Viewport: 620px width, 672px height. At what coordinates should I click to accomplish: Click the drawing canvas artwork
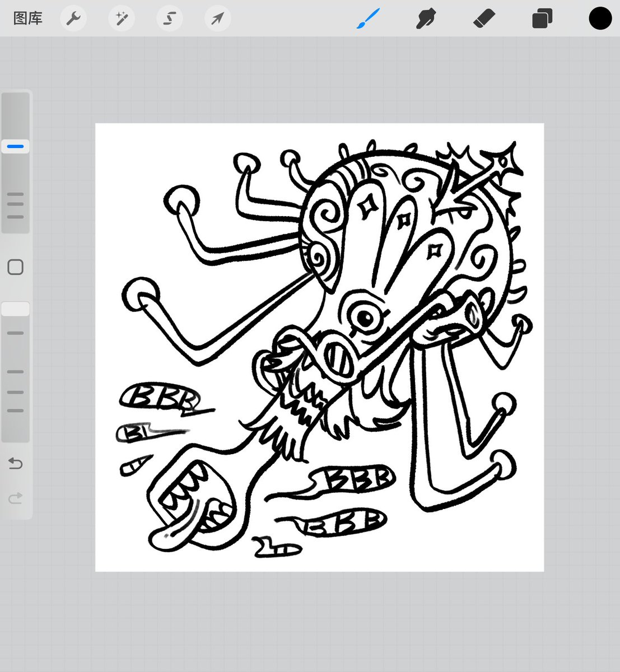[x=319, y=347]
